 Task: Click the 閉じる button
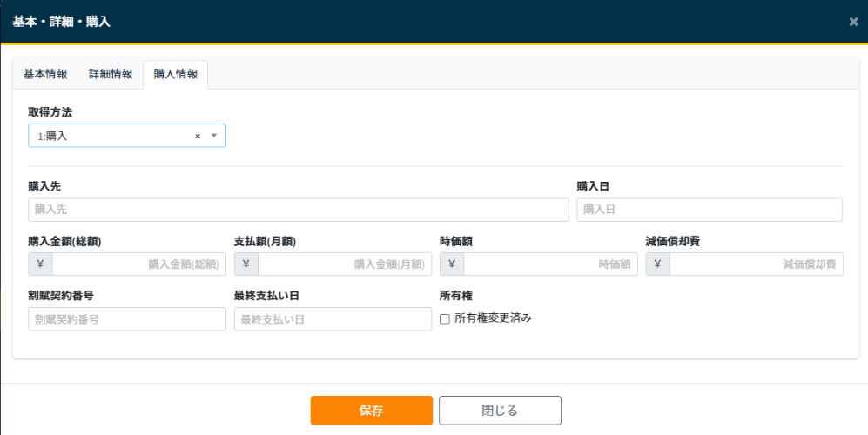500,411
